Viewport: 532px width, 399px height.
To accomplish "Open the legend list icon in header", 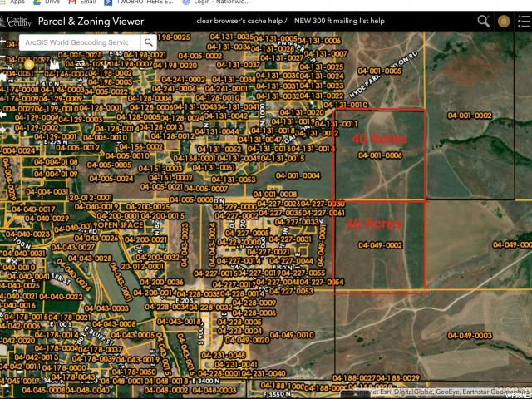I will [x=525, y=22].
